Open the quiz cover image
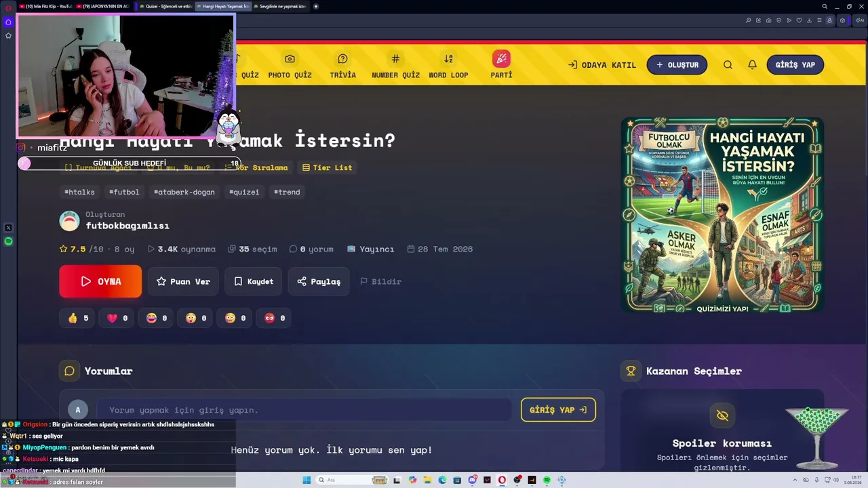Screen dimensions: 868x488 722,215
